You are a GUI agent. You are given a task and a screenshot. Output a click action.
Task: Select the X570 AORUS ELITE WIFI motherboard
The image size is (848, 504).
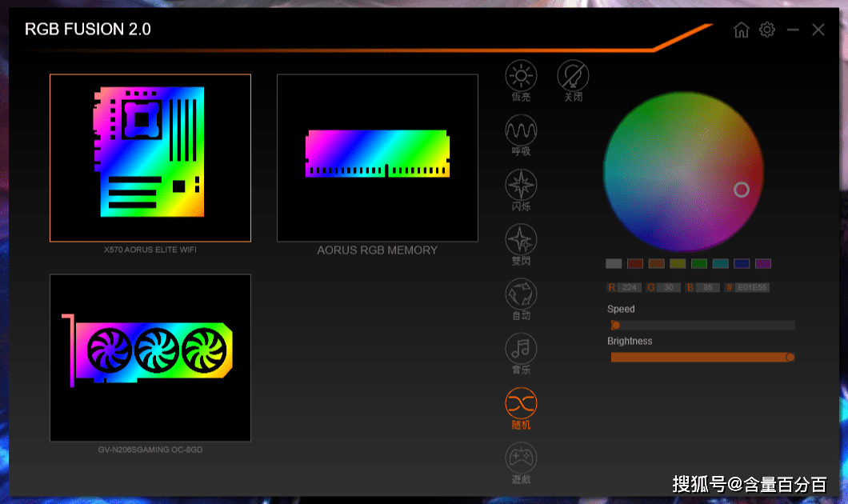[150, 158]
